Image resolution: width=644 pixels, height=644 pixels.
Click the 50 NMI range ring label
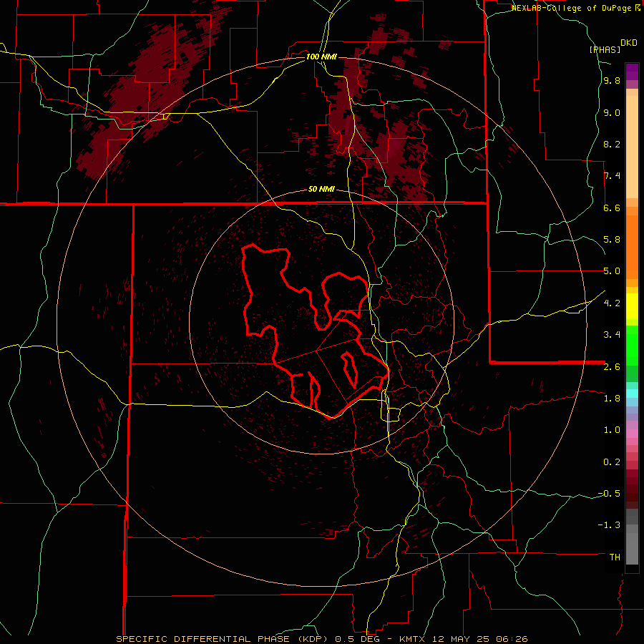point(321,190)
